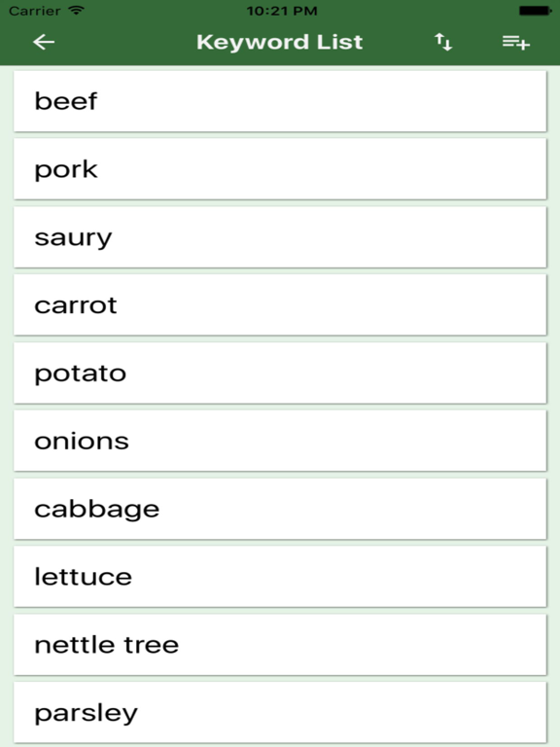Image resolution: width=560 pixels, height=747 pixels.
Task: Open the sort order icon
Action: point(443,42)
